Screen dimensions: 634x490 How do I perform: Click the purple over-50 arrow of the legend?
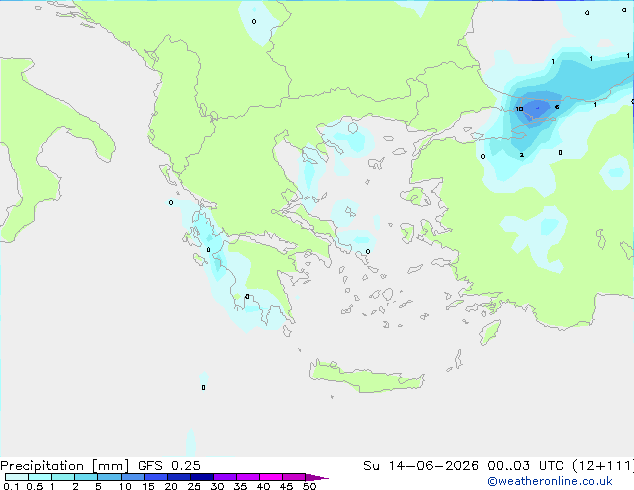[317, 477]
